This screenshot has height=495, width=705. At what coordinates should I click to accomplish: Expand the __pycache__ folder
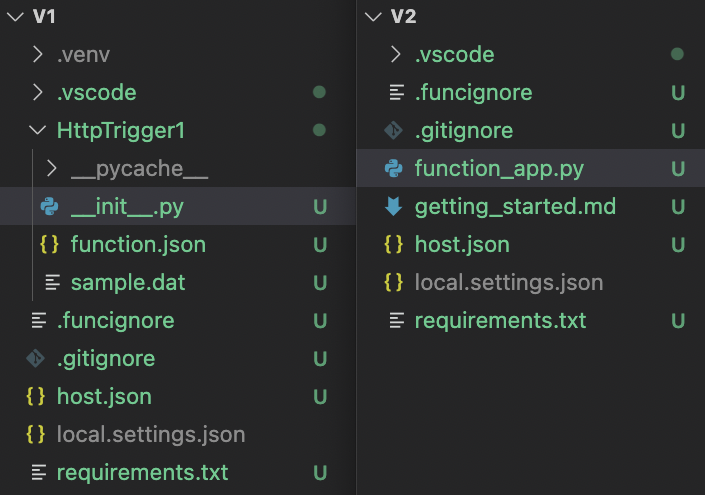tap(53, 169)
